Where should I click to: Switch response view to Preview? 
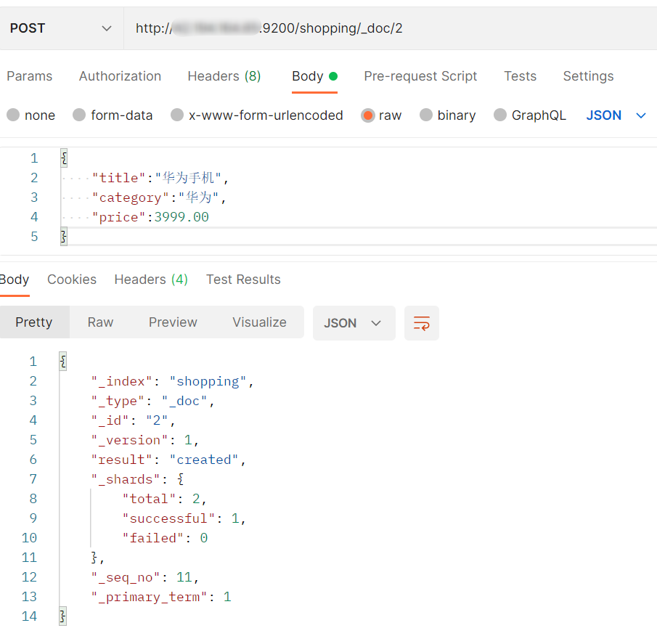[173, 322]
